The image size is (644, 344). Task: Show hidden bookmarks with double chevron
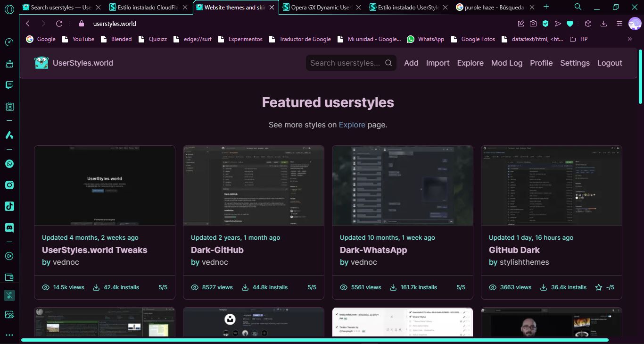tap(630, 39)
